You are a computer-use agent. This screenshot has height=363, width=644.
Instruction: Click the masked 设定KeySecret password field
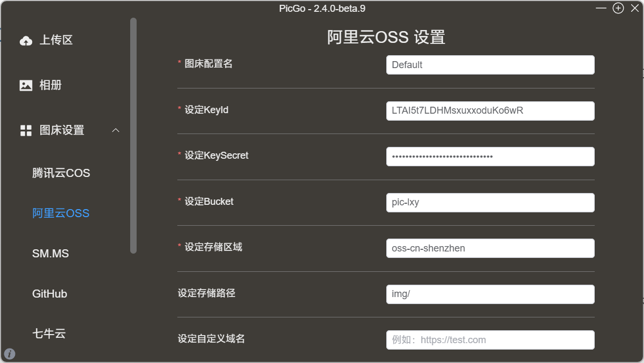point(490,157)
